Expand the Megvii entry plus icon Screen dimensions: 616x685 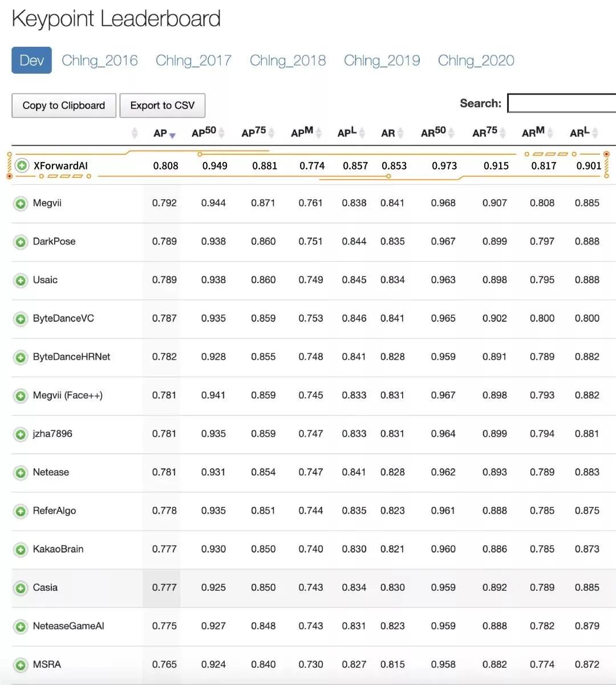pyautogui.click(x=21, y=203)
